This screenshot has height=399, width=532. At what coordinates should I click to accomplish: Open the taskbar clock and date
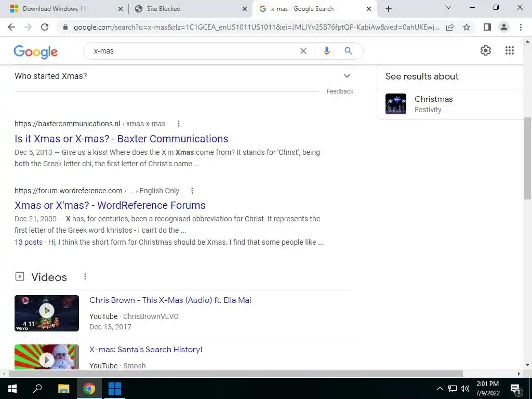tap(487, 389)
